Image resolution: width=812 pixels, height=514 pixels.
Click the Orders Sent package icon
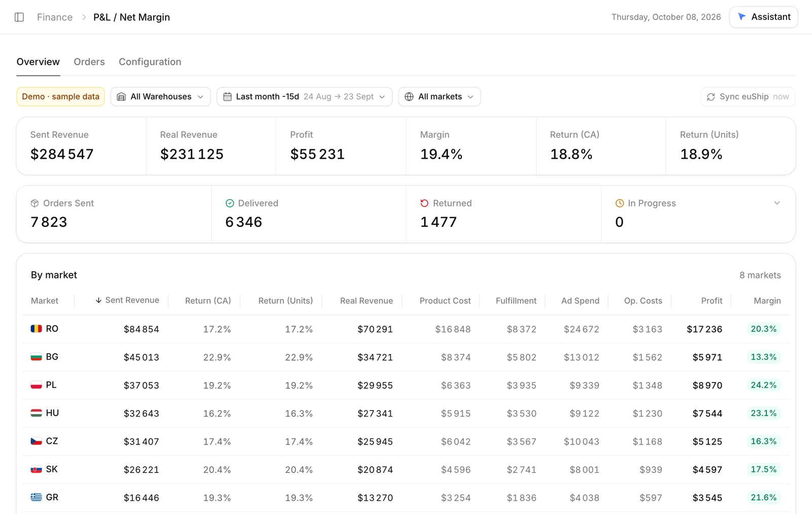[x=35, y=203]
